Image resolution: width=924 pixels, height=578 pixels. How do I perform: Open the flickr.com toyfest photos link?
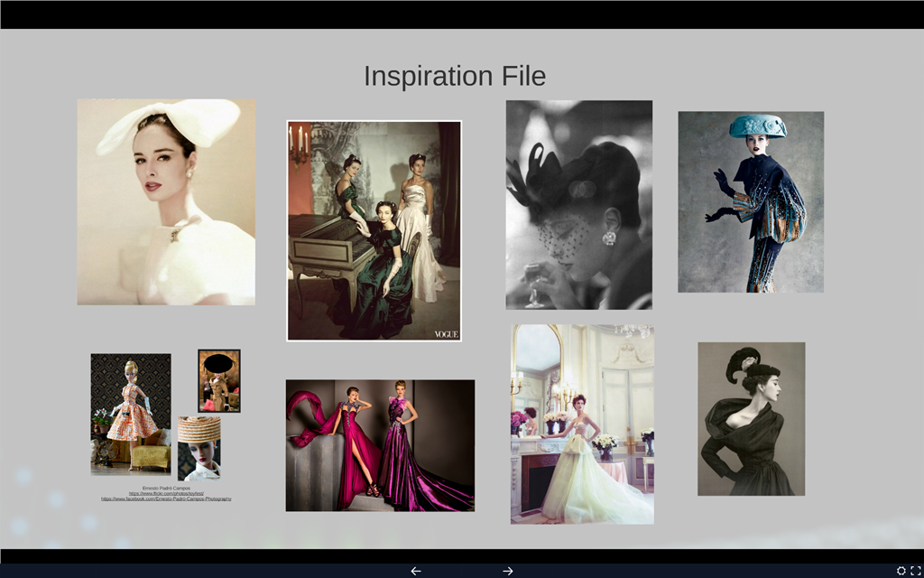(166, 493)
